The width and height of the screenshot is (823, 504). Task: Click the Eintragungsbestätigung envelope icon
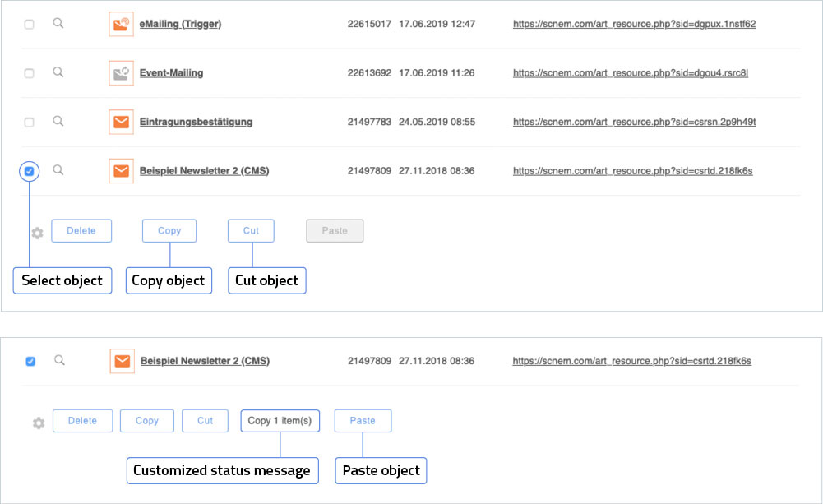(x=121, y=123)
